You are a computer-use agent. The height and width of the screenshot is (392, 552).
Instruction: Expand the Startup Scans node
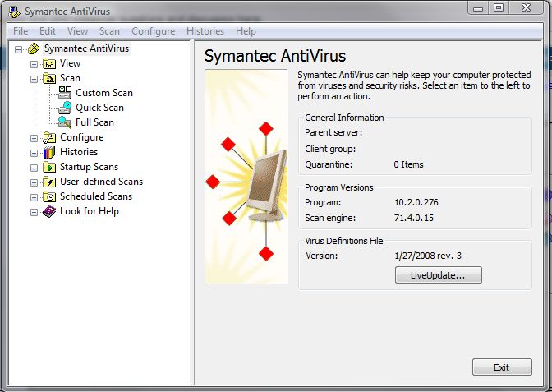pos(34,168)
